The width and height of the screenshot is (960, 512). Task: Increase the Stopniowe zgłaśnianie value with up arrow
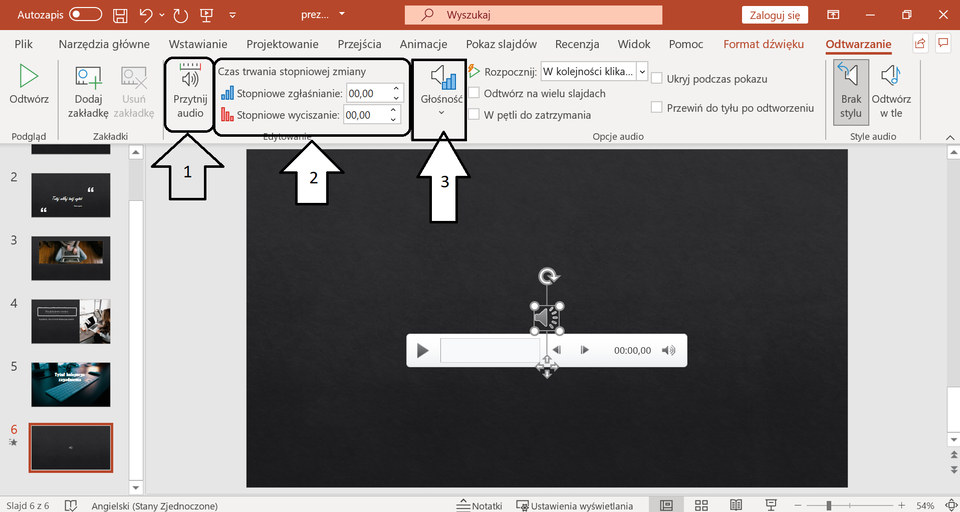396,89
